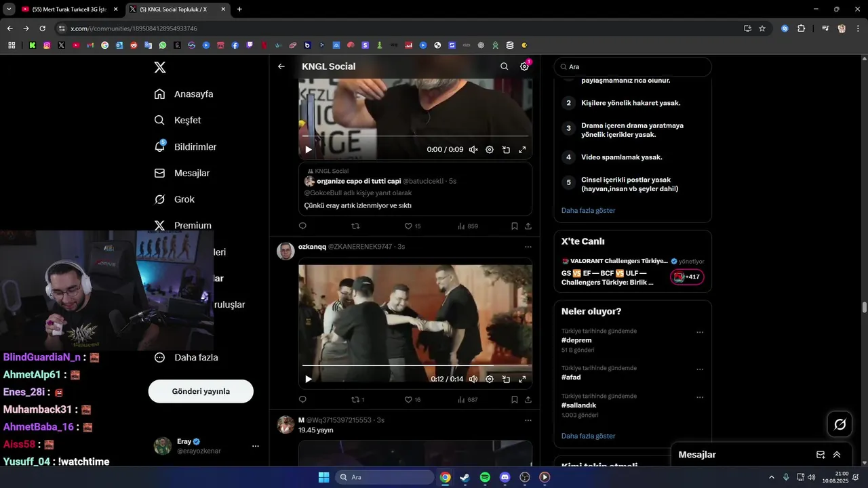Open Daha fazla menu in the sidebar
The width and height of the screenshot is (868, 488).
(186, 357)
